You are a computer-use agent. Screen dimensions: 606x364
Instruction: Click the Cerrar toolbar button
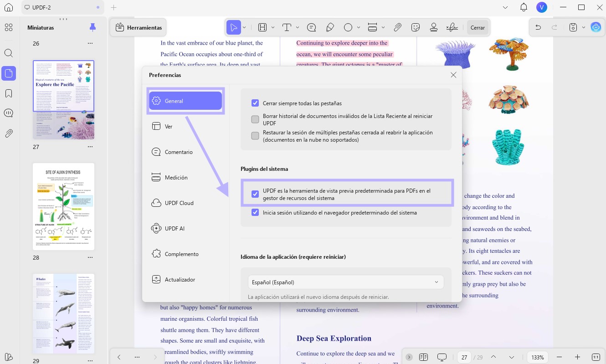pyautogui.click(x=478, y=27)
